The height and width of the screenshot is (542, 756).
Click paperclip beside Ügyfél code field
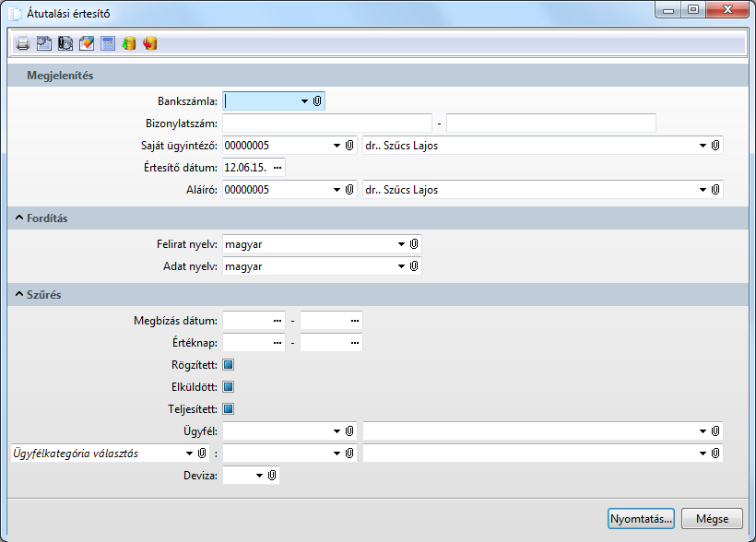pyautogui.click(x=349, y=431)
